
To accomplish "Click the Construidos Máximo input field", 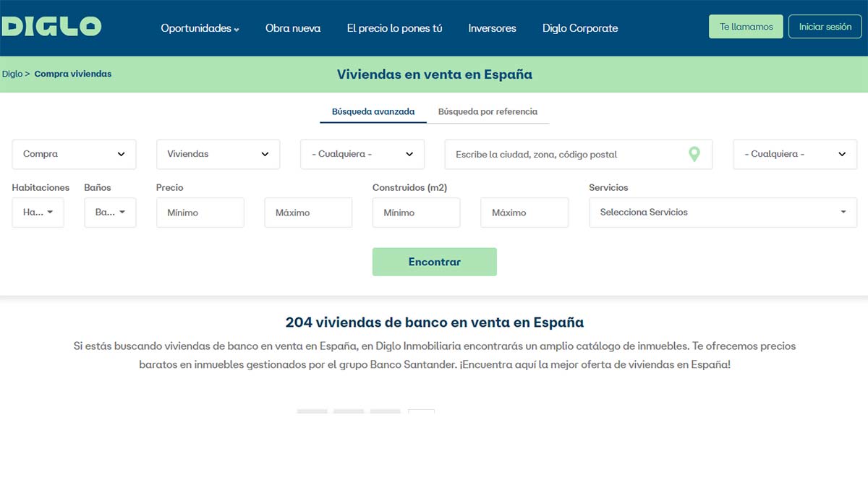I will point(524,213).
